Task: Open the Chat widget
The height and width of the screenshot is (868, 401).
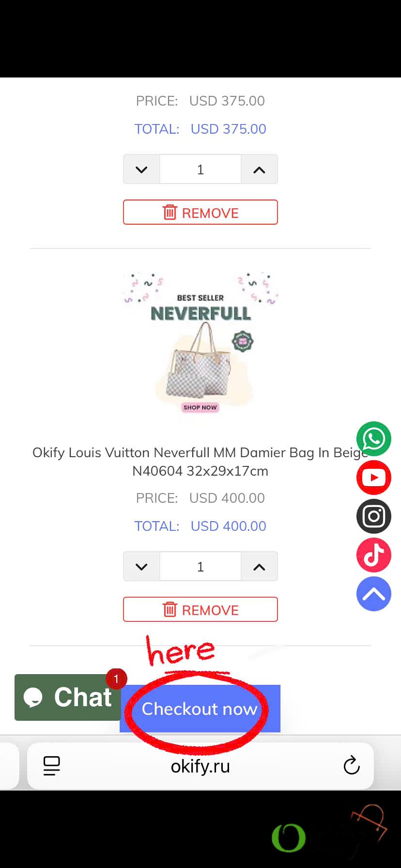Action: point(68,697)
